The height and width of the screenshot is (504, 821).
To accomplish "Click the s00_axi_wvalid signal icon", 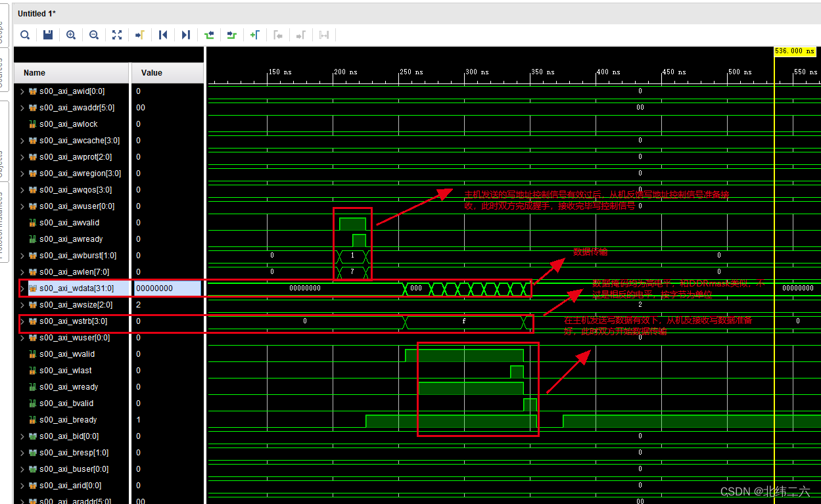I will [32, 354].
